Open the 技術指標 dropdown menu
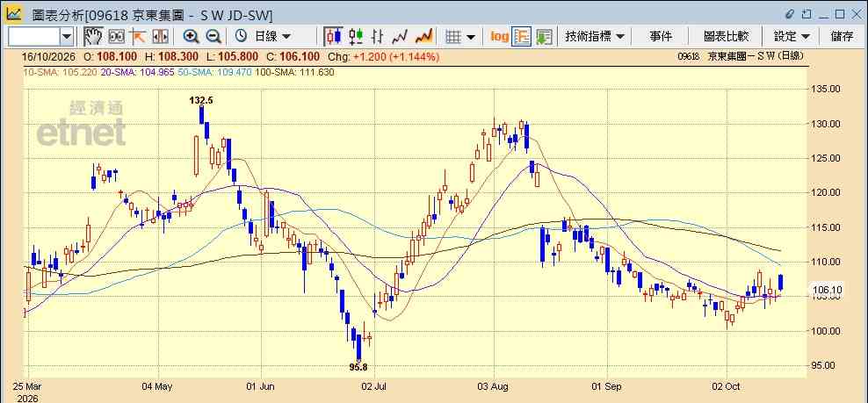 594,37
